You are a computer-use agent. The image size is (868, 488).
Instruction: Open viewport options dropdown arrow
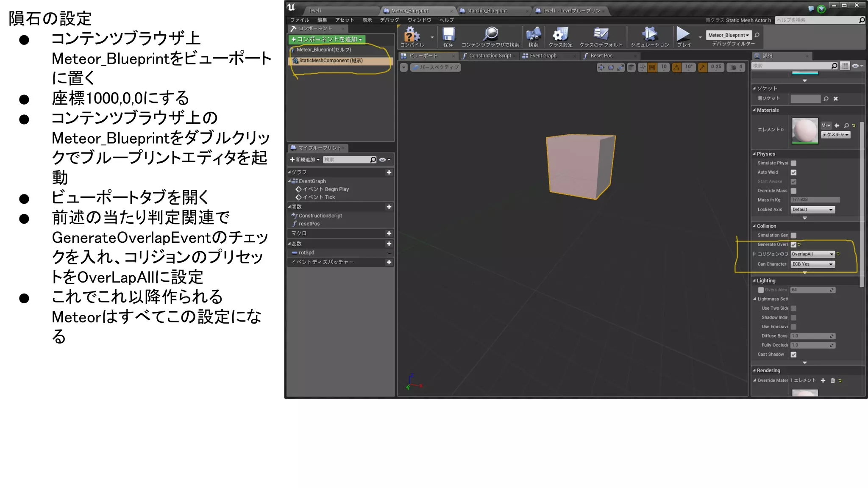click(404, 67)
